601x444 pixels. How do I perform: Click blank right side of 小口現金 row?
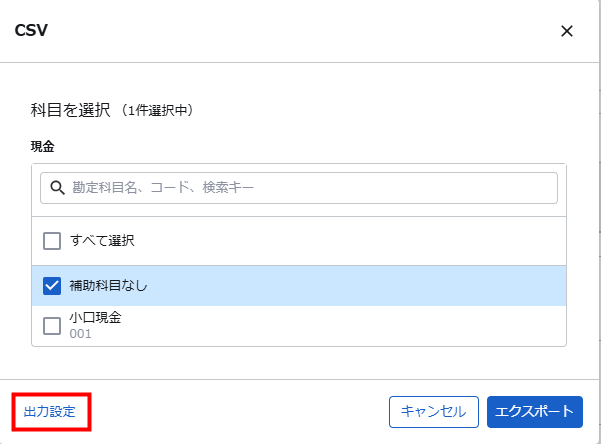click(x=400, y=325)
